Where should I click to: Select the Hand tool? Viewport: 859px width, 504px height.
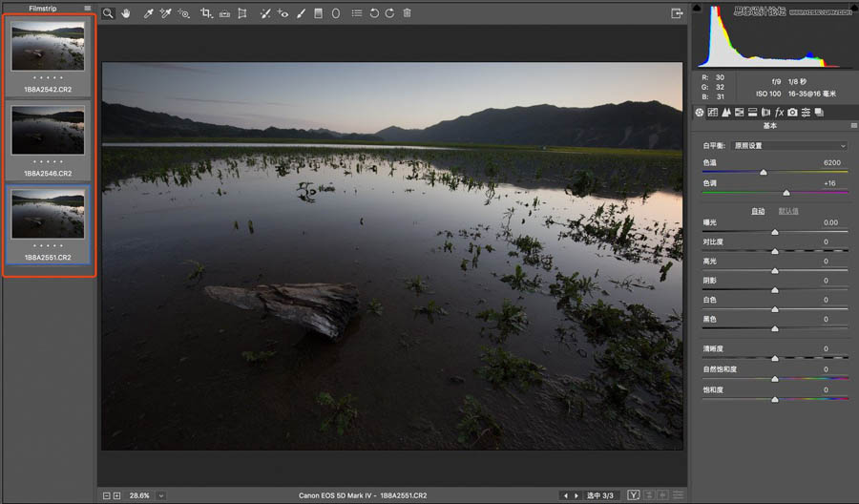click(126, 13)
